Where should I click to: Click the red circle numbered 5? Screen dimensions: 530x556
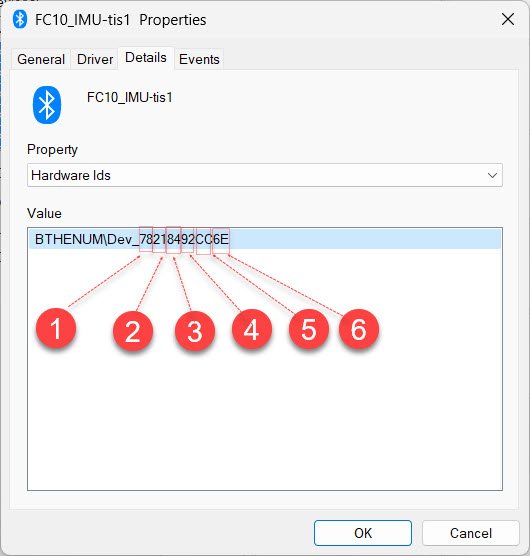coord(309,329)
